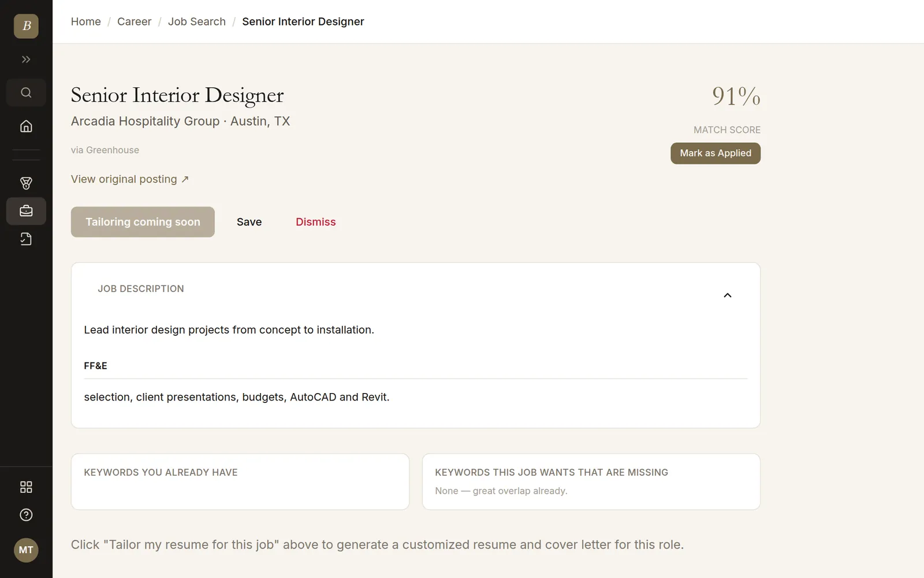Click selection, client presentations, budgets line
Screen dimensions: 924x578
click(237, 397)
